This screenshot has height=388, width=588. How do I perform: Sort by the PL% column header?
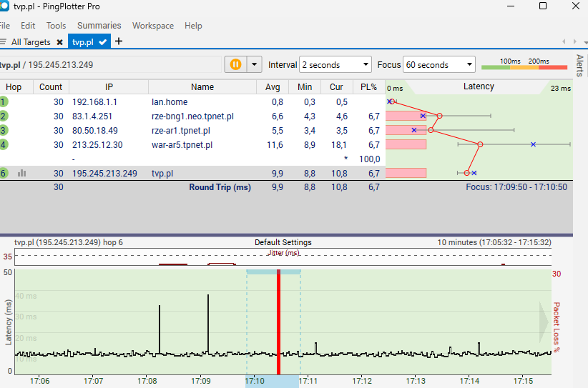click(368, 87)
